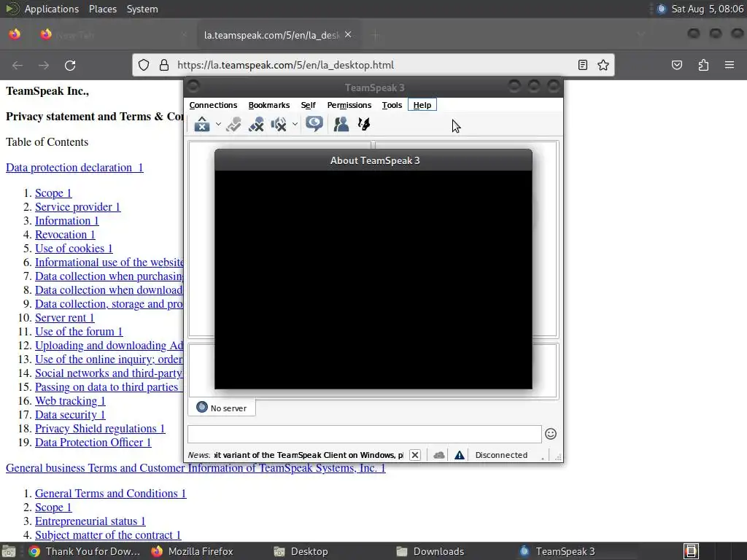
Task: Select the No server chat tab
Action: click(x=222, y=408)
